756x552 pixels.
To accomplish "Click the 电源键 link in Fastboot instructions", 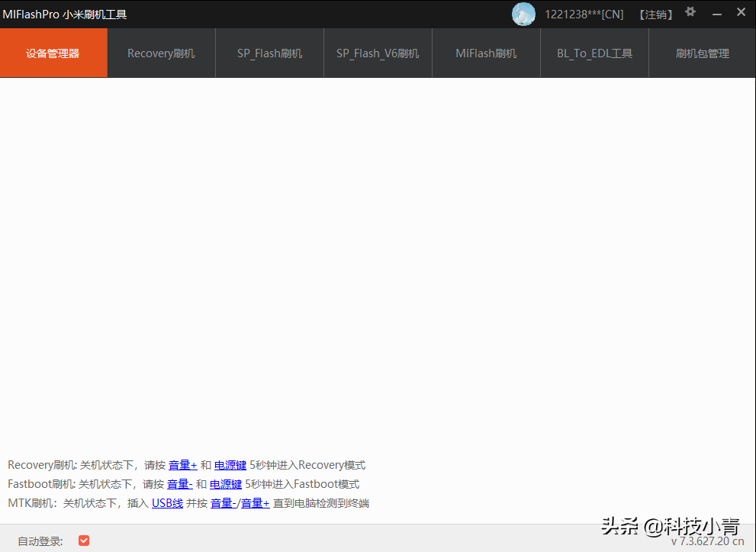I will point(225,483).
